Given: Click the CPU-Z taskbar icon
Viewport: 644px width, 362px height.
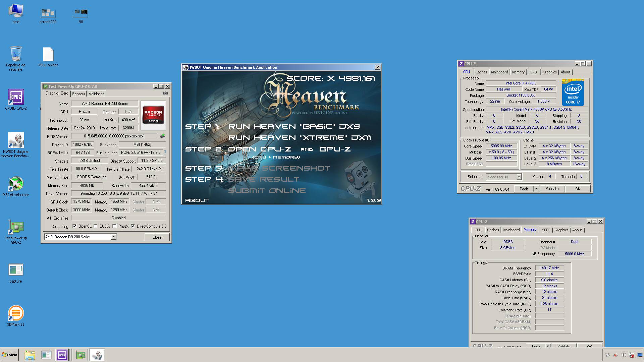Looking at the screenshot, I should pyautogui.click(x=62, y=355).
